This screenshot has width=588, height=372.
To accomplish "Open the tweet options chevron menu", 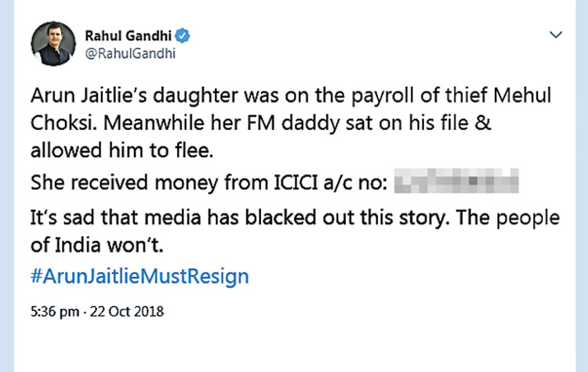I will point(556,35).
